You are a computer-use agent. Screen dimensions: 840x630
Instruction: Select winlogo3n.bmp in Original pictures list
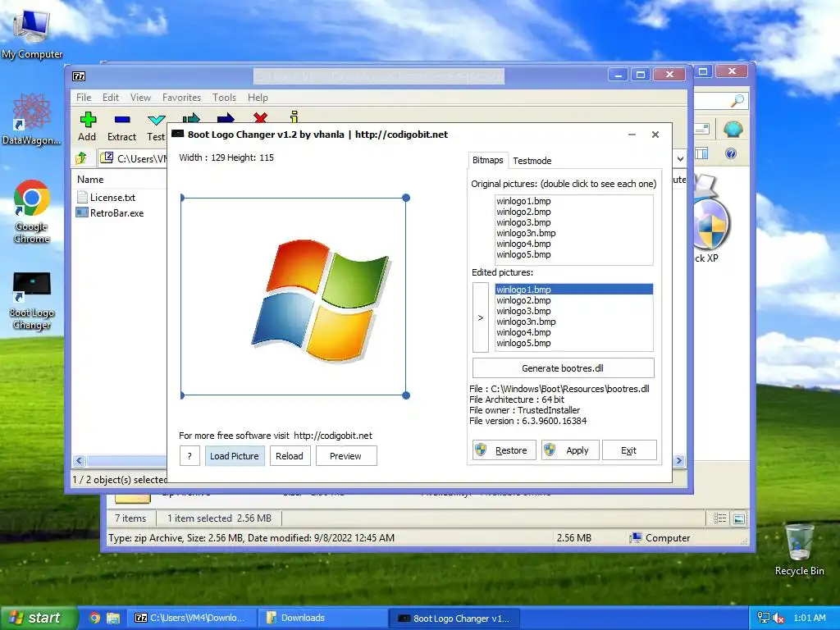coord(526,233)
